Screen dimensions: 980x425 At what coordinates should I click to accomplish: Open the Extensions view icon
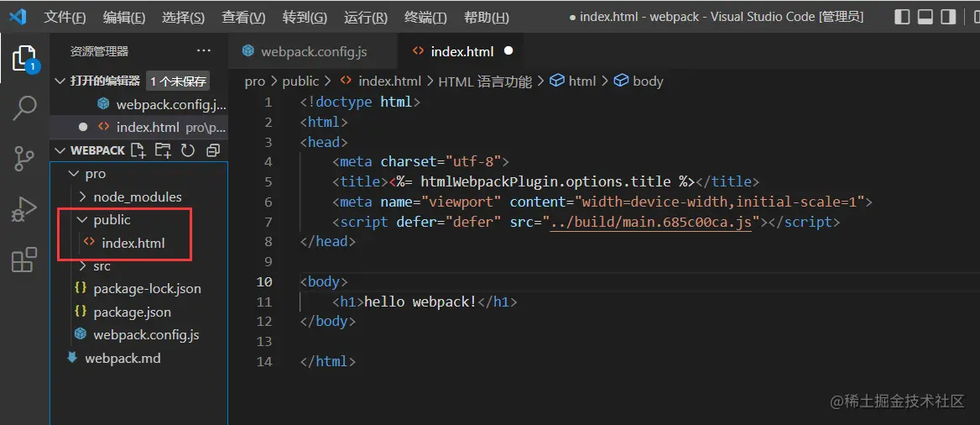(x=24, y=260)
